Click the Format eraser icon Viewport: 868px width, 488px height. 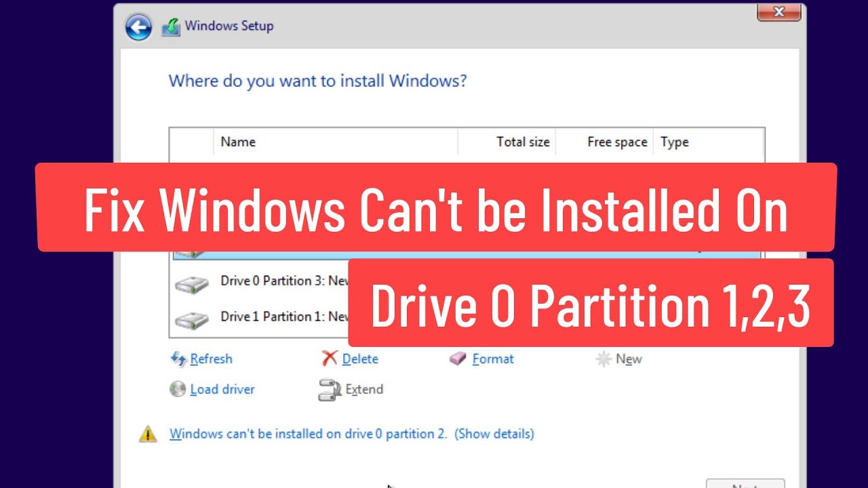pos(458,359)
